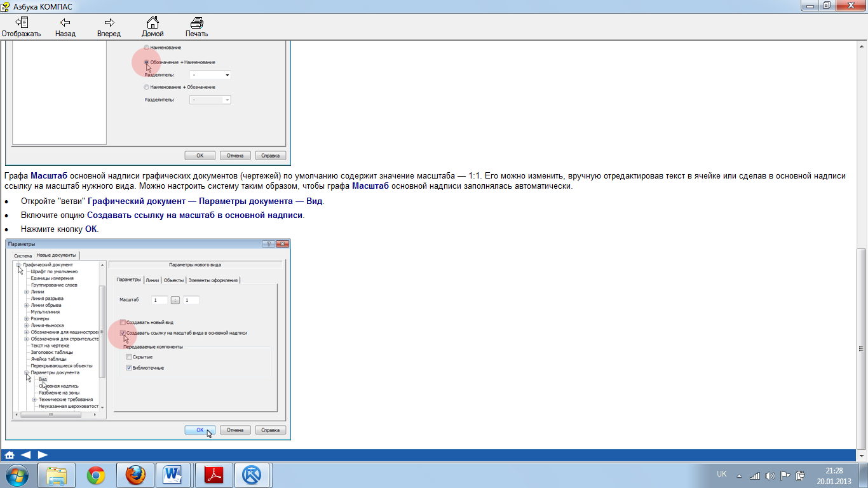
Task: Select the Обозначение + Наименование radio button
Action: (x=147, y=62)
